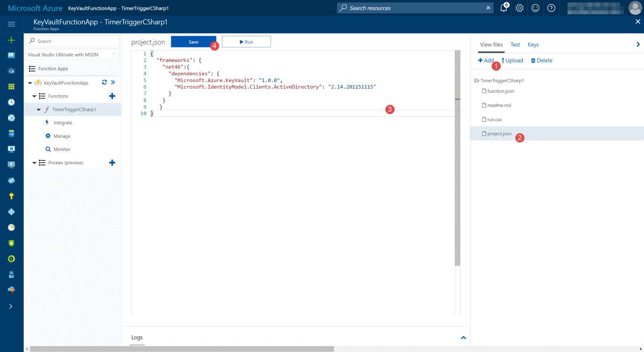Click the bottom horizontal scrollbar

pos(182,349)
